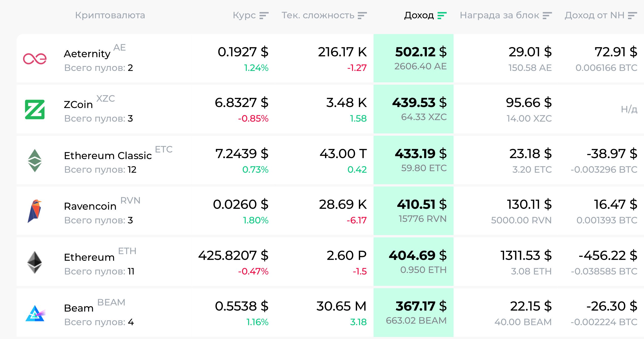
Task: Click the Ethereum diamond logo
Action: 35,262
